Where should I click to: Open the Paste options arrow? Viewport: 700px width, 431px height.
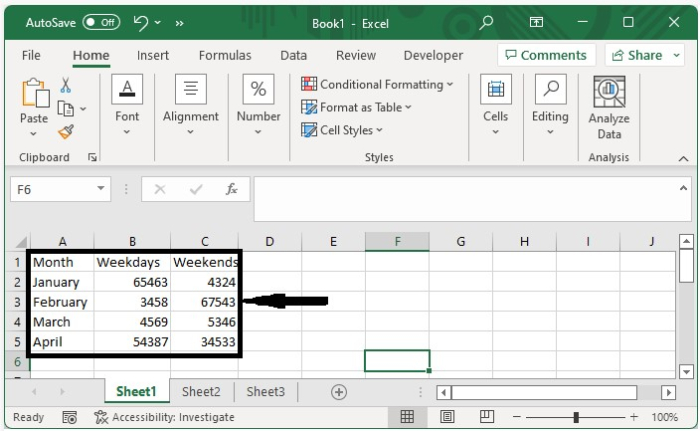coord(34,133)
